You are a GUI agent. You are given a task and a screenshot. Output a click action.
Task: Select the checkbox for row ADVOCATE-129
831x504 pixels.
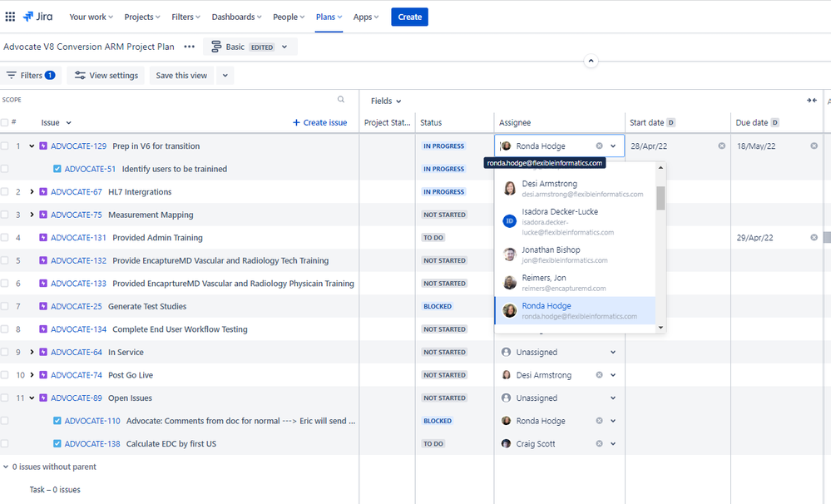(x=5, y=146)
